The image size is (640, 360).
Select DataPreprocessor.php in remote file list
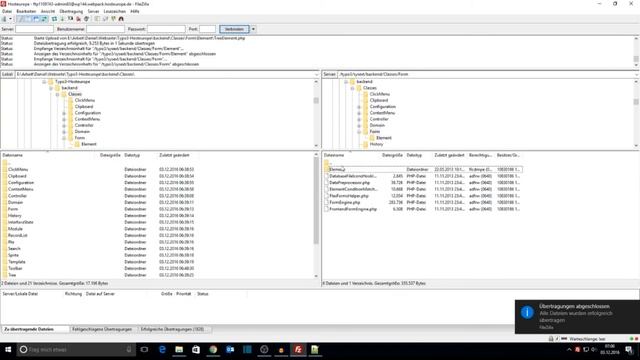pyautogui.click(x=349, y=183)
